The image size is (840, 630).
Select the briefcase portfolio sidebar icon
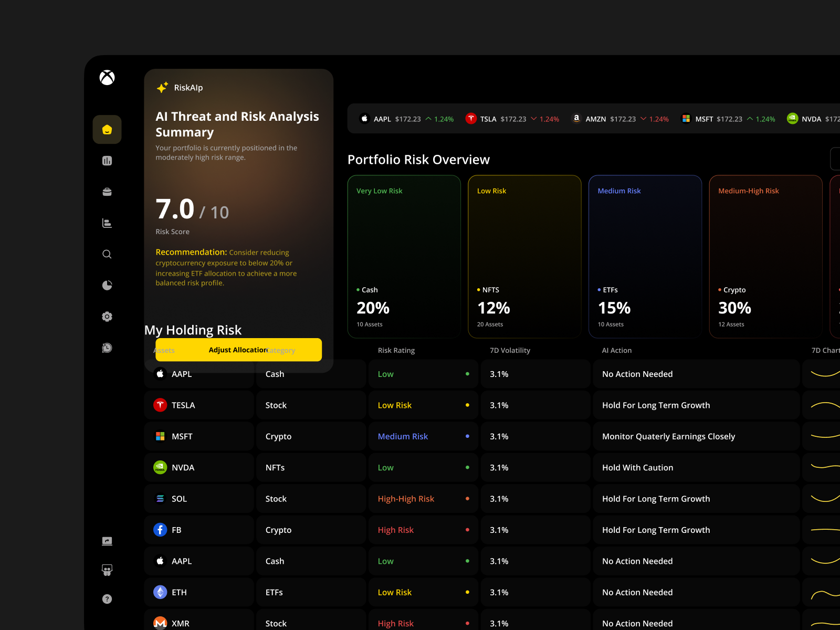point(107,192)
